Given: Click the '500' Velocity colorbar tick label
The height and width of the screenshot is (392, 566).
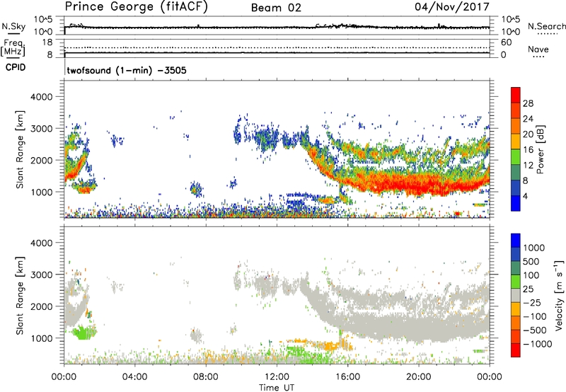Looking at the screenshot, I should pyautogui.click(x=531, y=262).
